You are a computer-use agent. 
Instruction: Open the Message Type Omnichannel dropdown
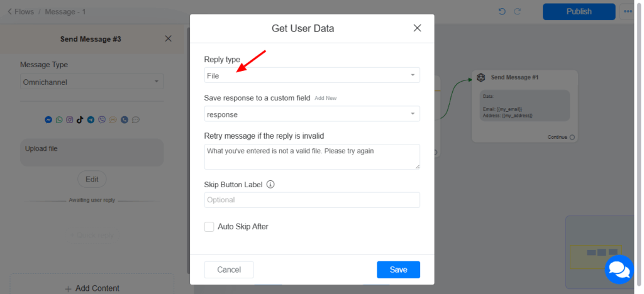92,82
